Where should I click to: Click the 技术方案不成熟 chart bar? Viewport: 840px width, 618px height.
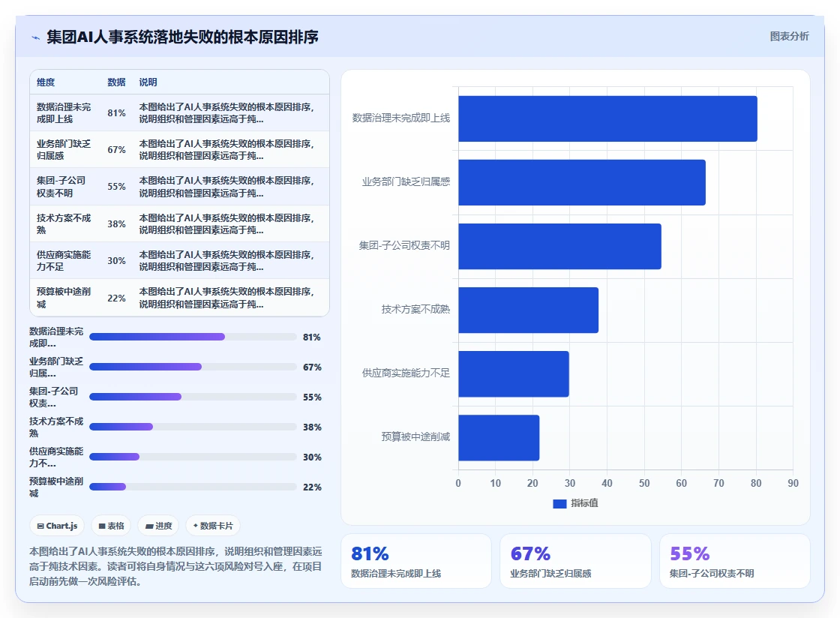coord(528,310)
